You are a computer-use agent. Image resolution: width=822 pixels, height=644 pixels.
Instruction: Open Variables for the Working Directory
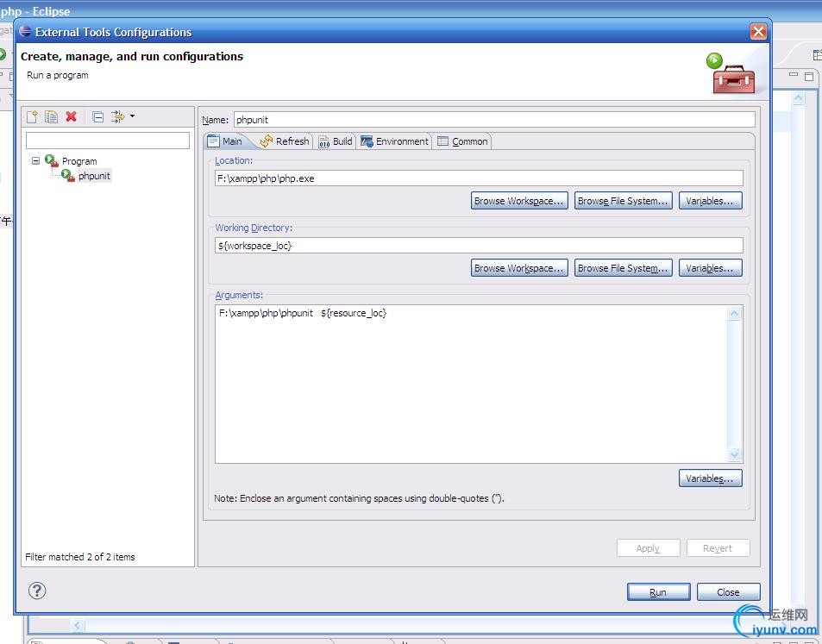[711, 268]
